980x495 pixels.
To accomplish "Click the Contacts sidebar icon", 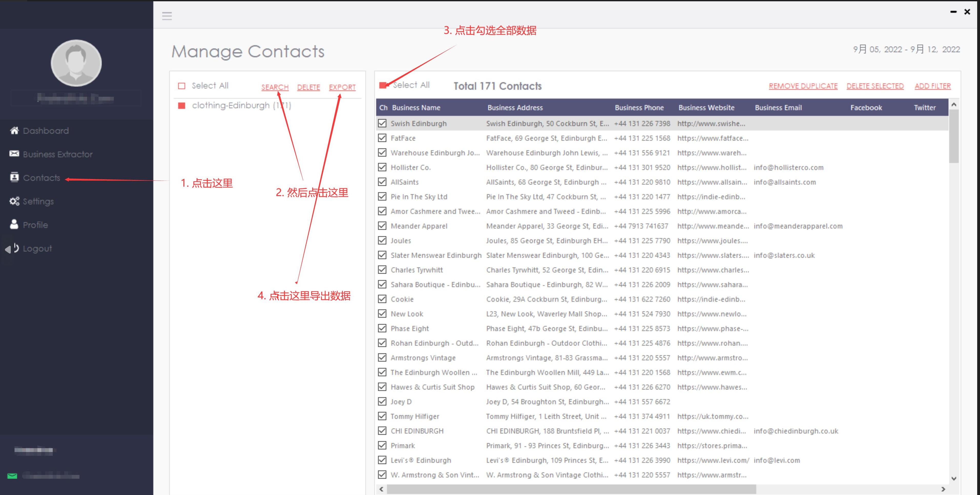I will point(14,177).
